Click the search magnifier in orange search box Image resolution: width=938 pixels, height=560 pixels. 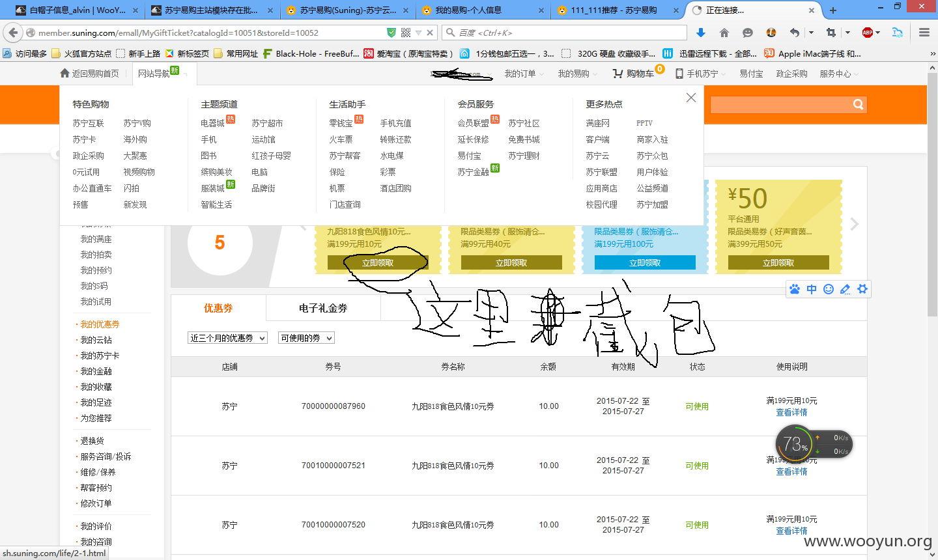859,104
